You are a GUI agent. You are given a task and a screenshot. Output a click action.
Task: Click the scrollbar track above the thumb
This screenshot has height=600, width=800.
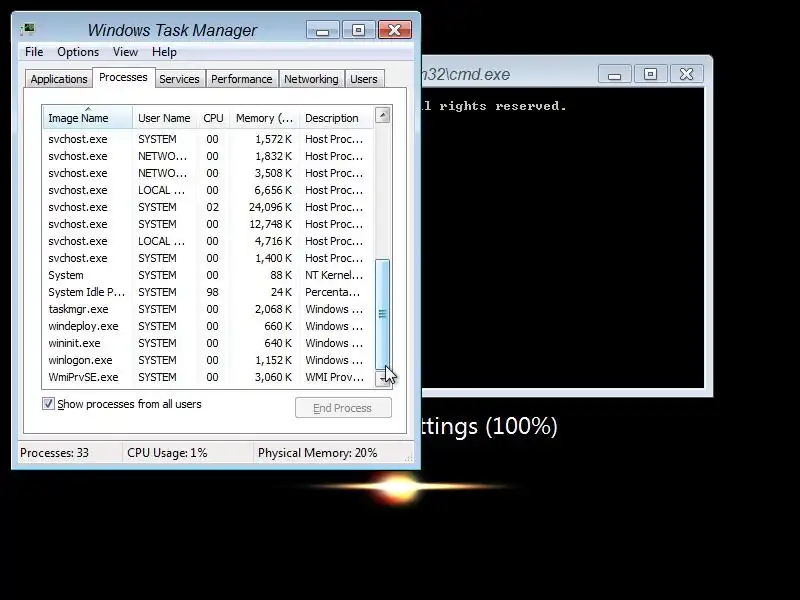click(x=383, y=191)
